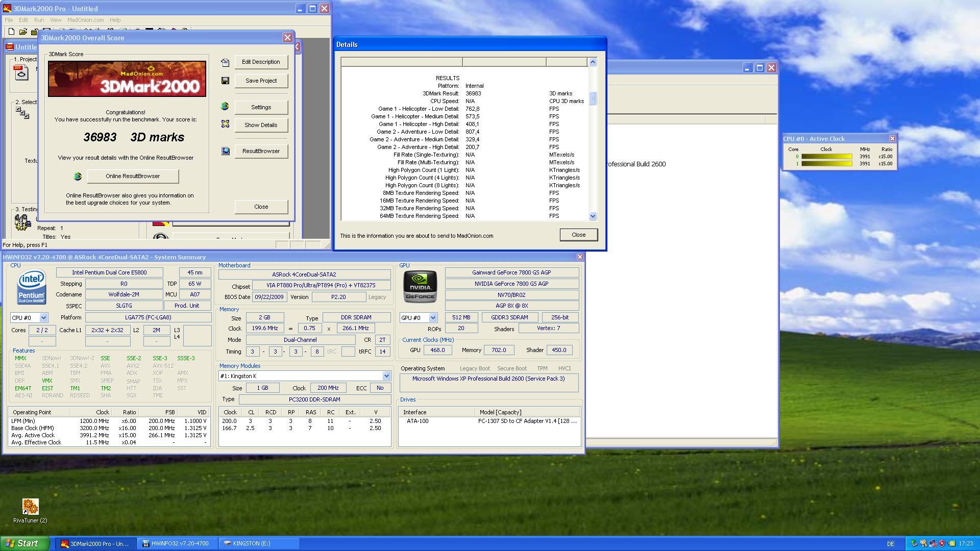Viewport: 980px width, 551px height.
Task: Click the DE language indicator
Action: point(890,544)
